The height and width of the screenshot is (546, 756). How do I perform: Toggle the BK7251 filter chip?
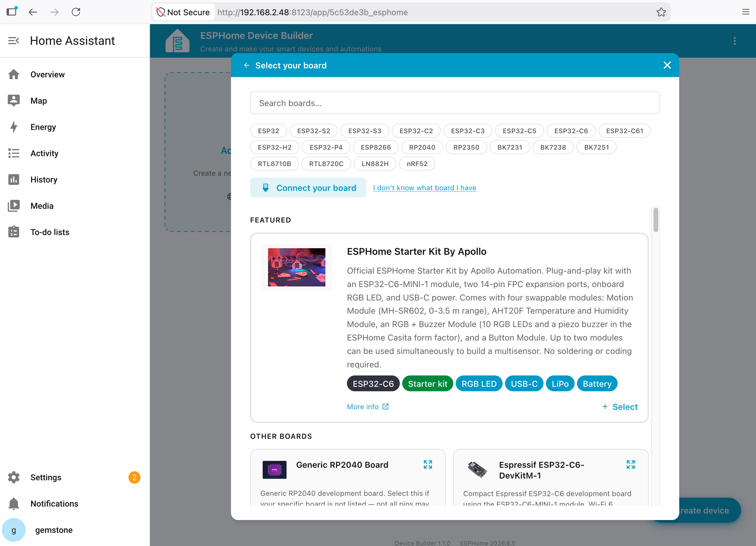coord(596,147)
